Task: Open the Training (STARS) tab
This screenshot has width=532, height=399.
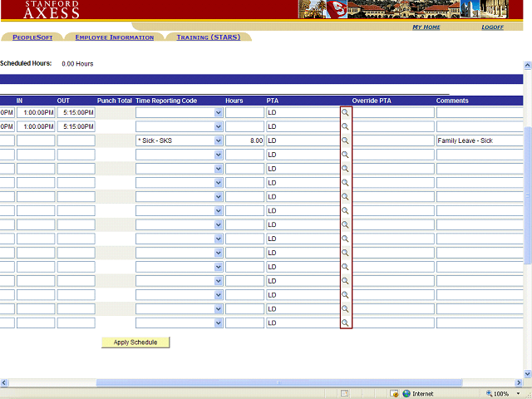Action: (x=209, y=37)
